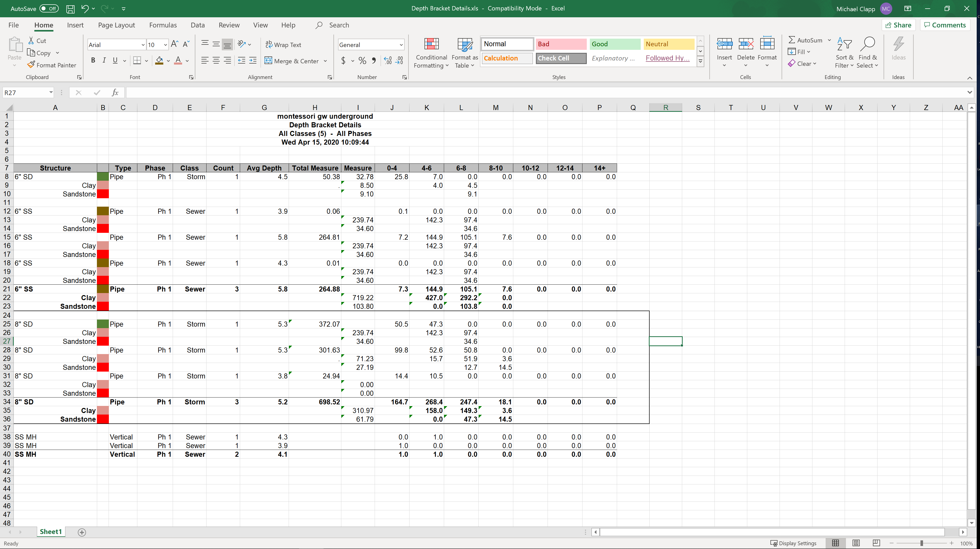Screen dimensions: 980x549
Task: Expand the Arial font name dropdown
Action: coord(143,45)
